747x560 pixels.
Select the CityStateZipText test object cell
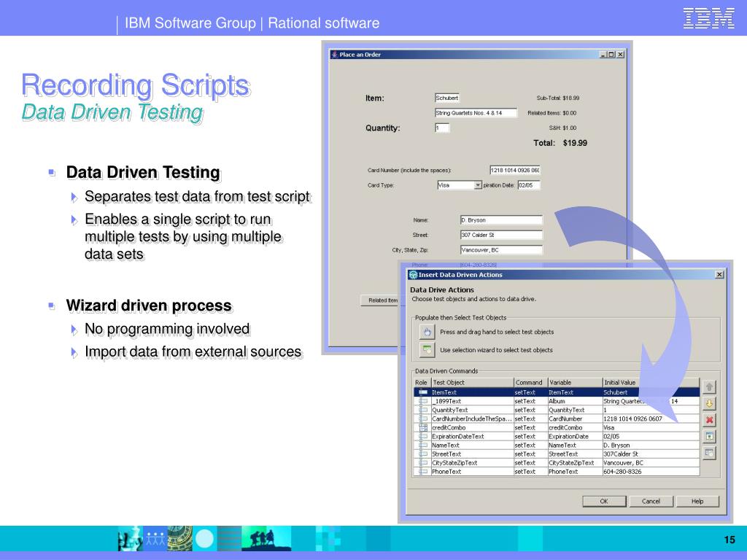coord(473,463)
